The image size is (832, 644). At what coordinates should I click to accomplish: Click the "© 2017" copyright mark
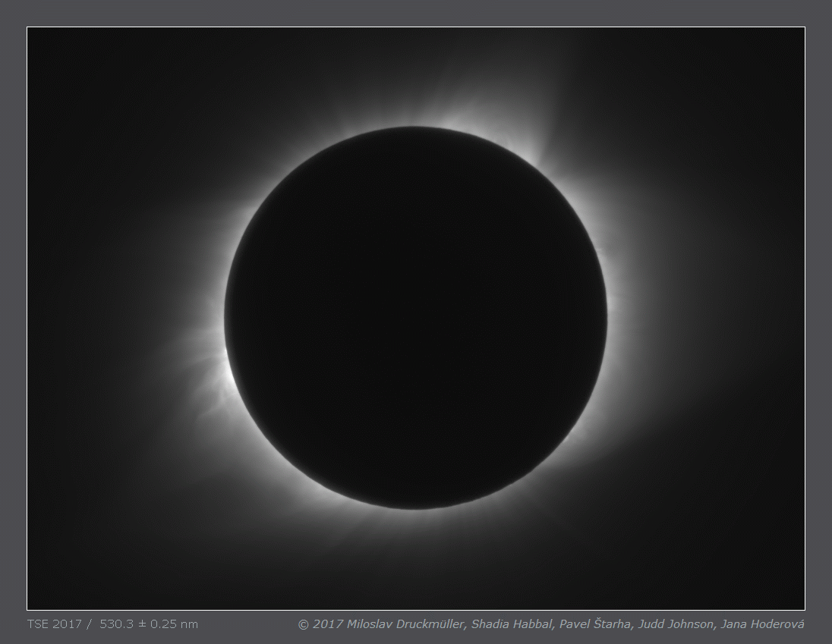(x=320, y=624)
